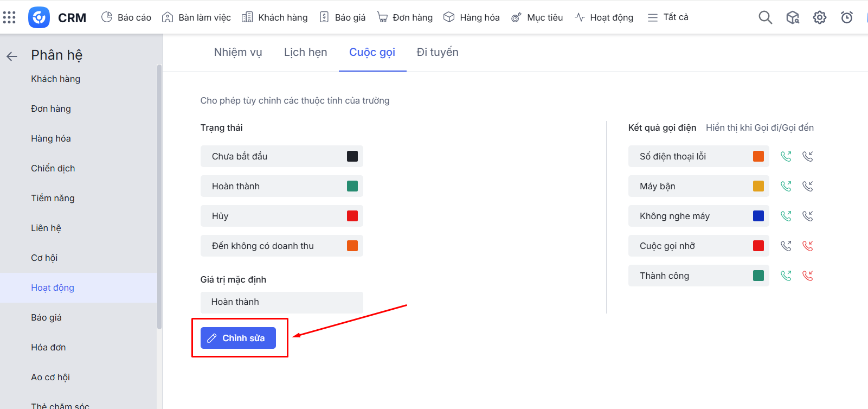Click the back arrow beside Phân hệ
The height and width of the screenshot is (409, 868).
(x=12, y=56)
